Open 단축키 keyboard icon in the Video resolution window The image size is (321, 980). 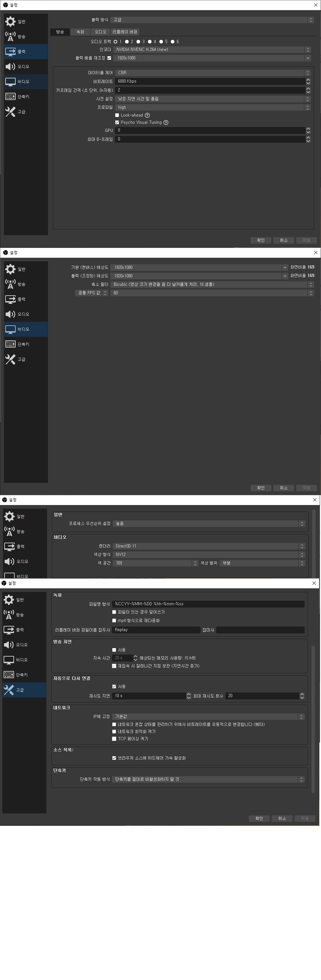pos(10,344)
